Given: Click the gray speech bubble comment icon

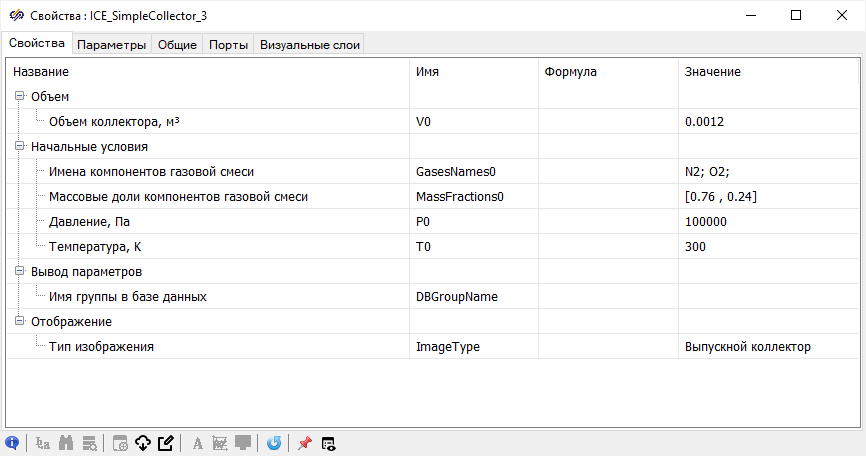Looking at the screenshot, I should coord(243,443).
